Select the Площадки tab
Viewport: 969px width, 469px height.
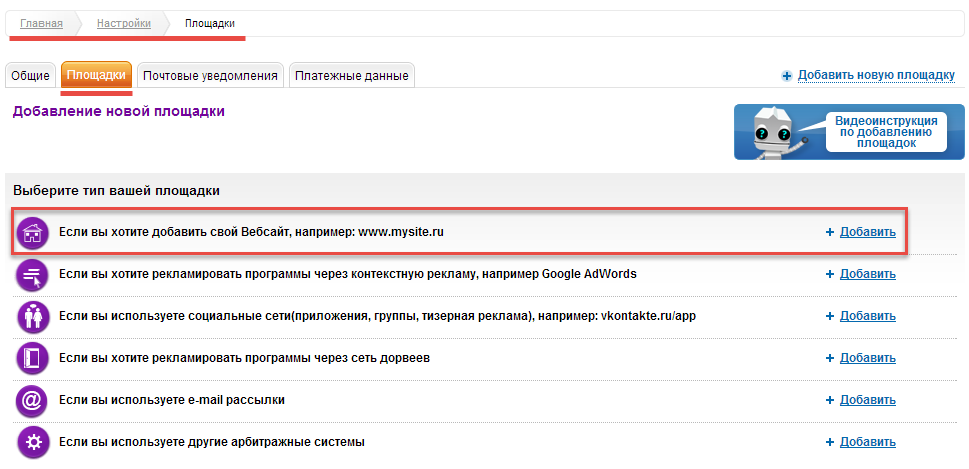coord(96,76)
